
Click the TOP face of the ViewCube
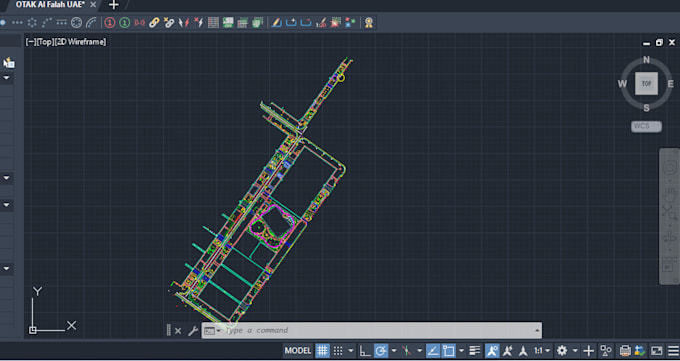tap(646, 84)
